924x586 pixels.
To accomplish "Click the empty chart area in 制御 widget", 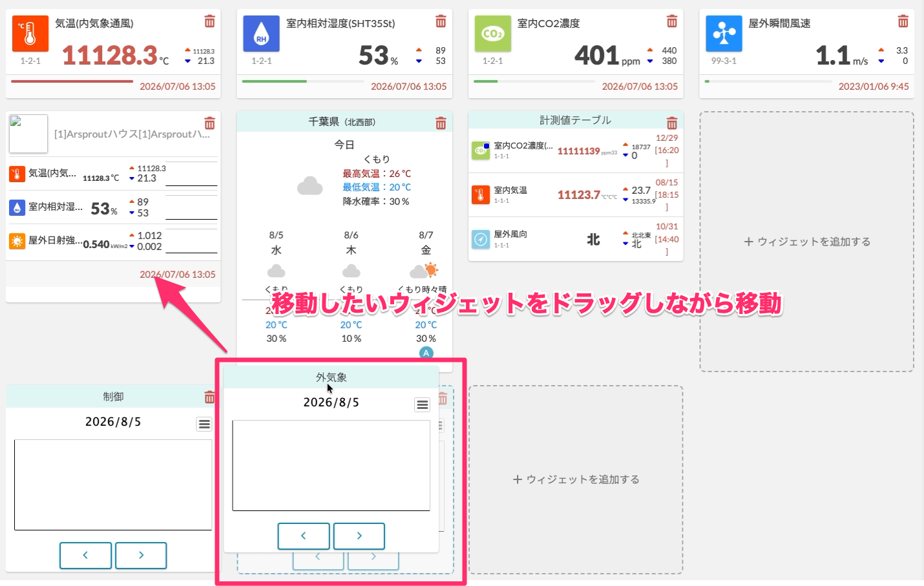I will click(x=113, y=485).
